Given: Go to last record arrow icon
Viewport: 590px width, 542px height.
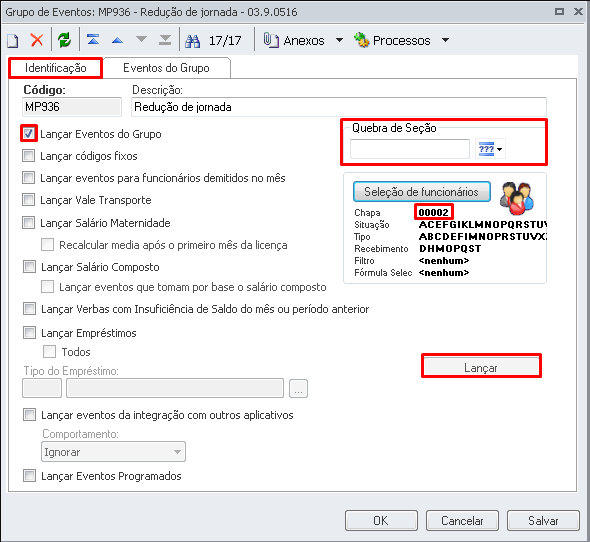Looking at the screenshot, I should [165, 40].
